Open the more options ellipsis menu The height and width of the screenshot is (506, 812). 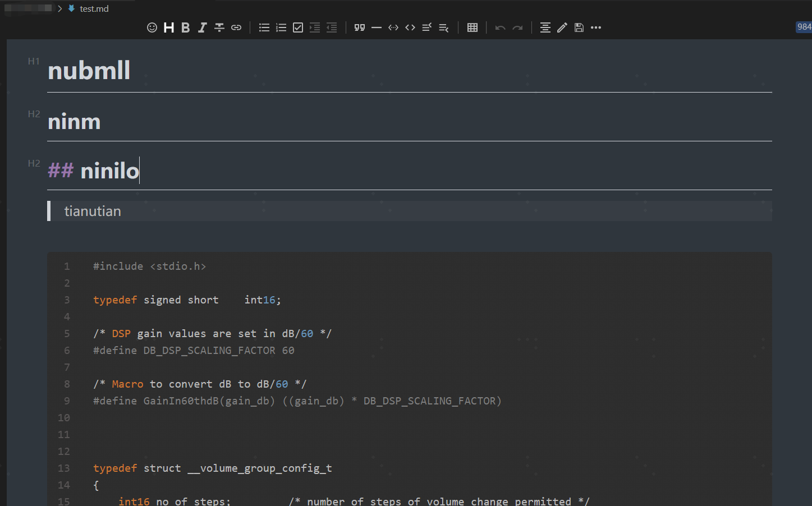(596, 27)
